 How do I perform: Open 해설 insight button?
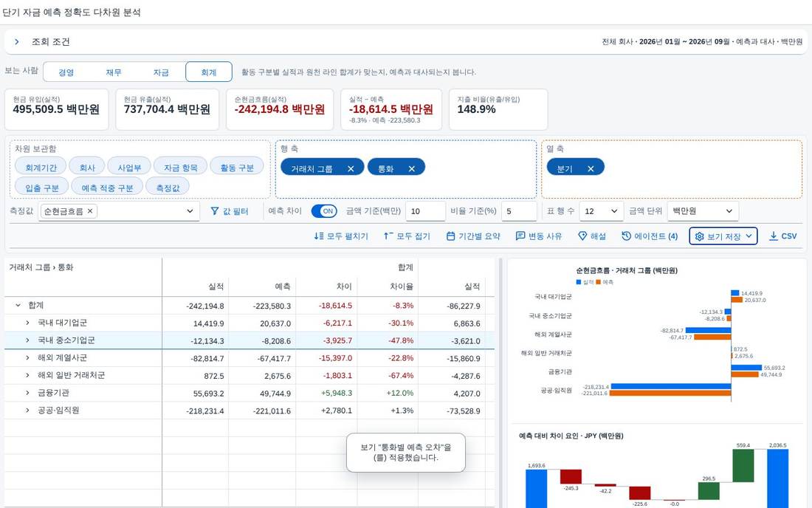592,236
